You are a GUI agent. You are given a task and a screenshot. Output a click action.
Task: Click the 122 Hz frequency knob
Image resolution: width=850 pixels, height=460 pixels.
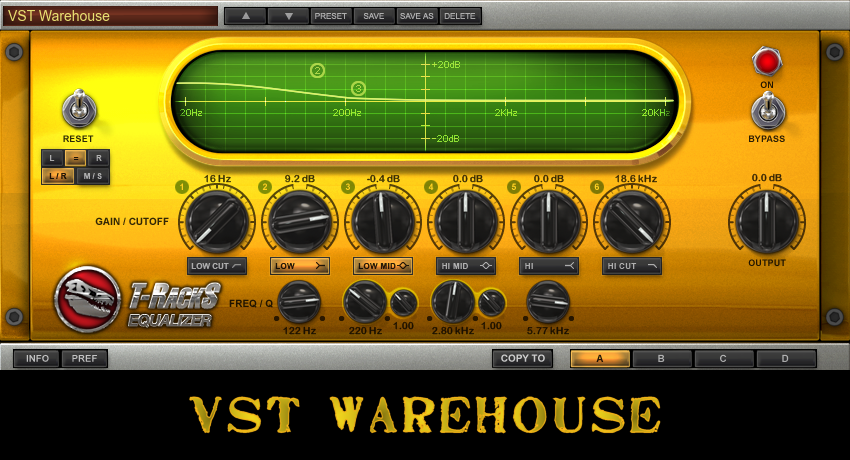tap(299, 302)
